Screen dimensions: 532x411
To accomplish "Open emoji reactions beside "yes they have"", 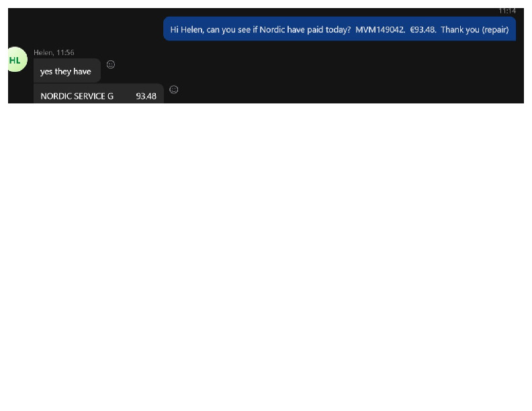I will click(x=111, y=64).
